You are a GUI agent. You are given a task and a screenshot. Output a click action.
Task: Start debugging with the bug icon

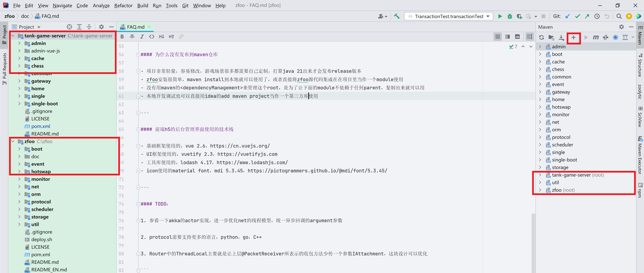[510, 16]
